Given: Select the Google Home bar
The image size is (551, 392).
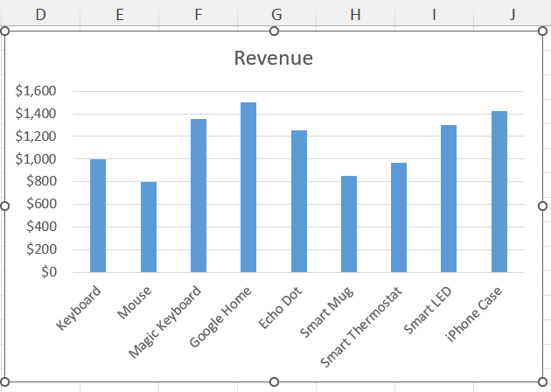Looking at the screenshot, I should 248,187.
